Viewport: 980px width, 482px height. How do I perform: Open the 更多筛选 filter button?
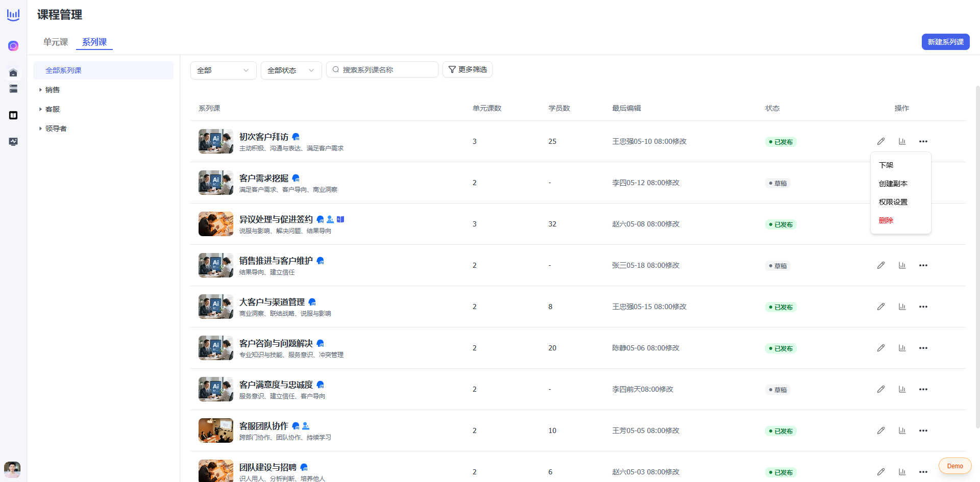click(467, 69)
